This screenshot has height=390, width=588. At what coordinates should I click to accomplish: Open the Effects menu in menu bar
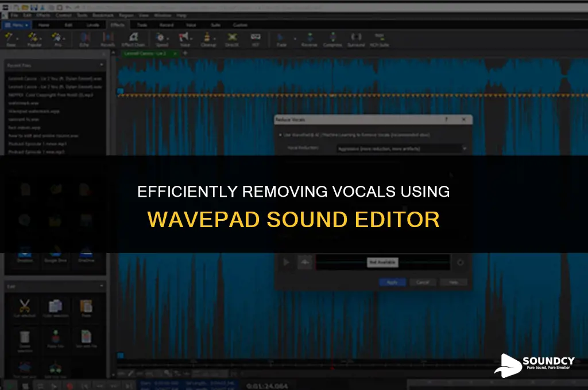43,15
